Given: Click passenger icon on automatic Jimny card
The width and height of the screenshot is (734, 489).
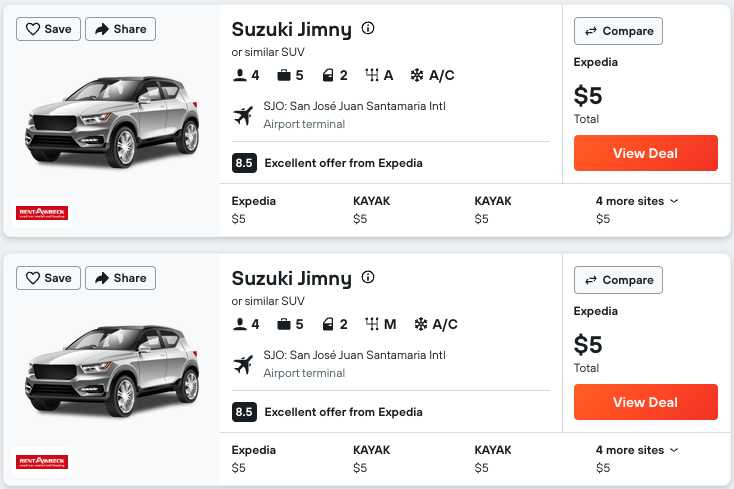Looking at the screenshot, I should [x=240, y=75].
